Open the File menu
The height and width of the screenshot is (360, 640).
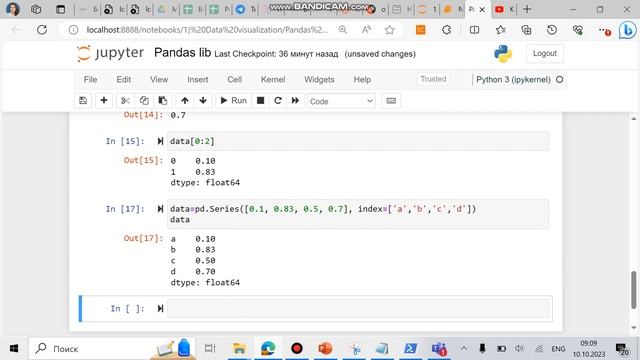(90, 80)
